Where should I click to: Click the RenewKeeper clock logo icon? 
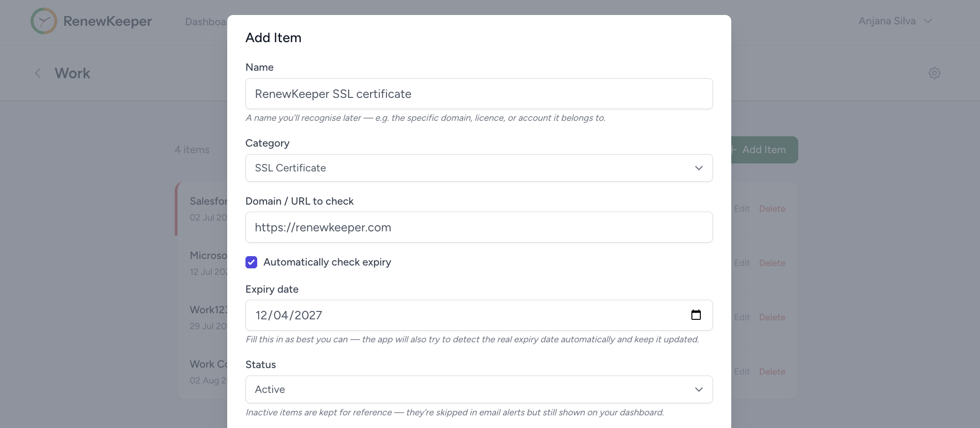coord(44,21)
